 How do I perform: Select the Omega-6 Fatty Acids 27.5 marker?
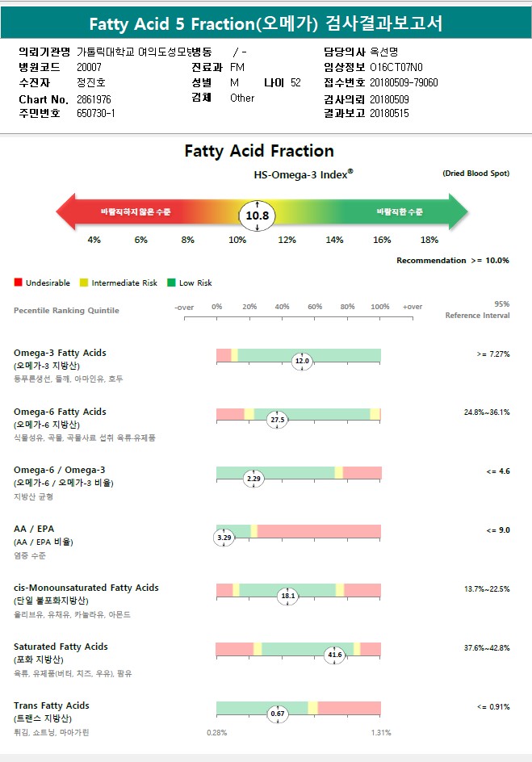point(278,420)
